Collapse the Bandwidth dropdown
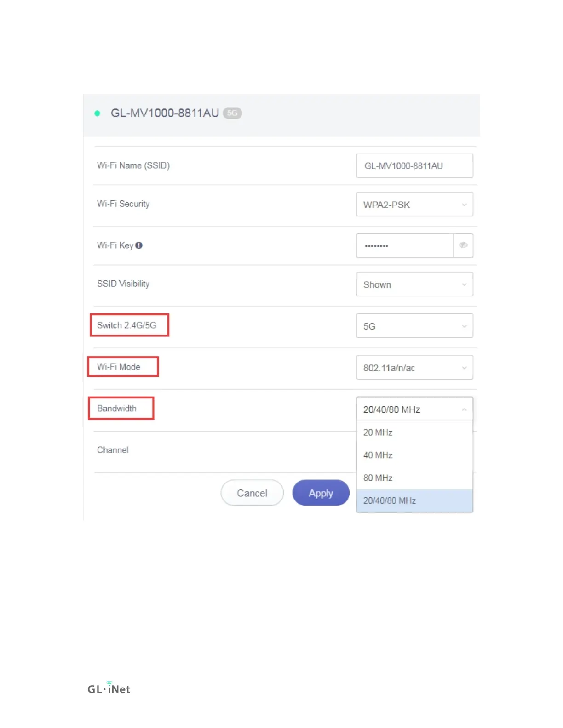Viewport: 563px width, 728px height. pyautogui.click(x=414, y=409)
